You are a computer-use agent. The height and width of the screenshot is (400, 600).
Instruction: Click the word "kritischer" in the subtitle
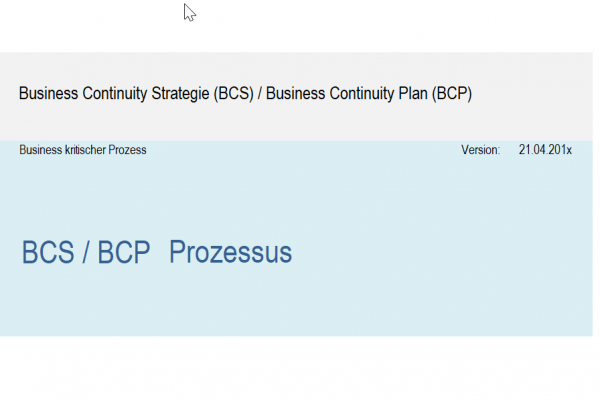tap(85, 150)
